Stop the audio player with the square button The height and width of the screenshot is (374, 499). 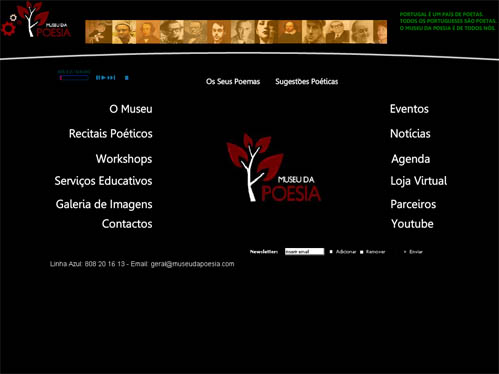127,78
